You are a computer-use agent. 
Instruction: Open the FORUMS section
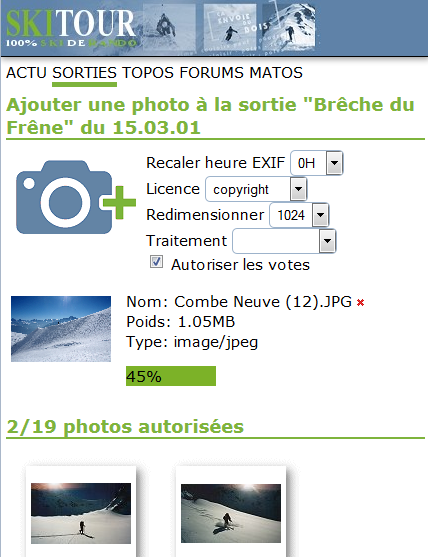tap(211, 73)
